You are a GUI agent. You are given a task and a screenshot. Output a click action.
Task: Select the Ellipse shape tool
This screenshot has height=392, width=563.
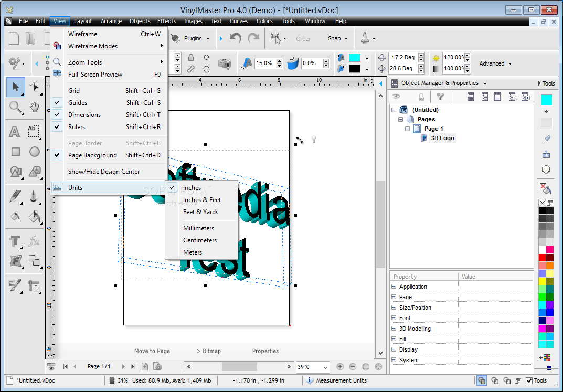point(35,152)
